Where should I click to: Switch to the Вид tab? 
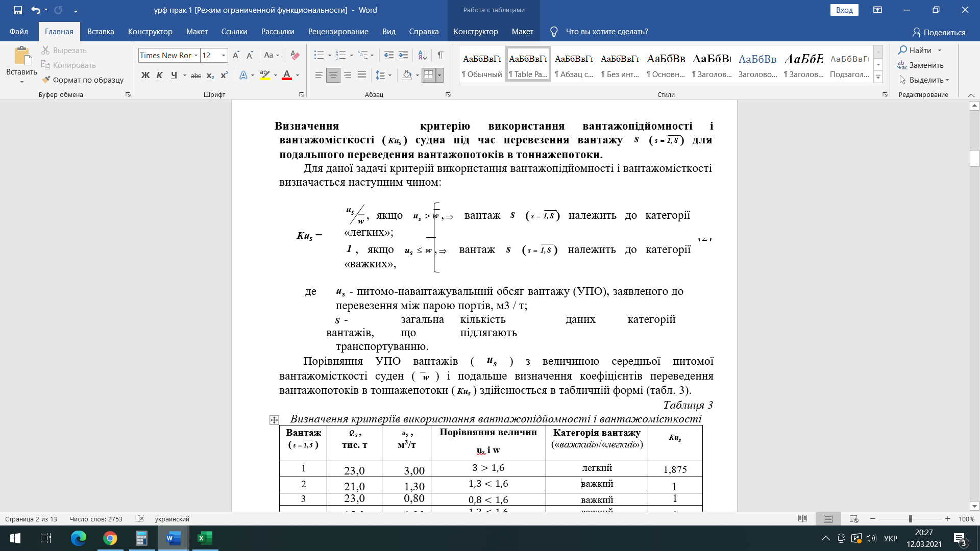(389, 32)
